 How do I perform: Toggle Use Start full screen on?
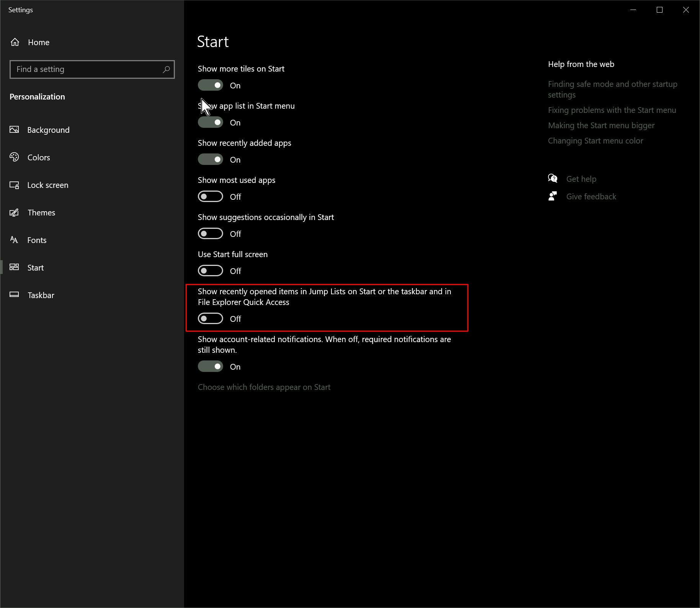210,271
